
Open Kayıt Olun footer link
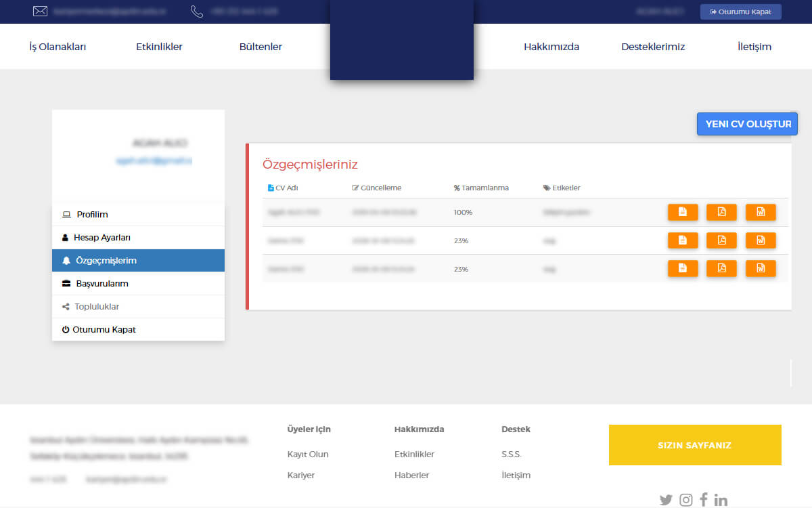[308, 454]
